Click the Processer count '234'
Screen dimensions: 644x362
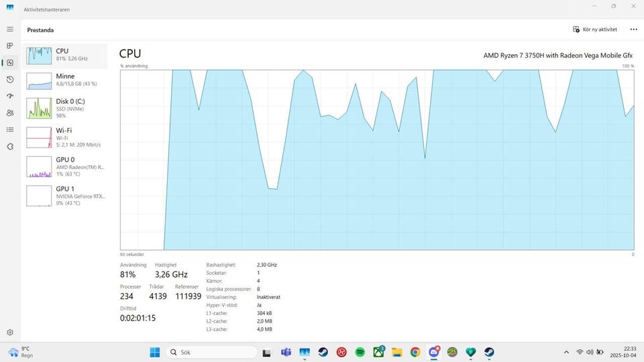(127, 296)
